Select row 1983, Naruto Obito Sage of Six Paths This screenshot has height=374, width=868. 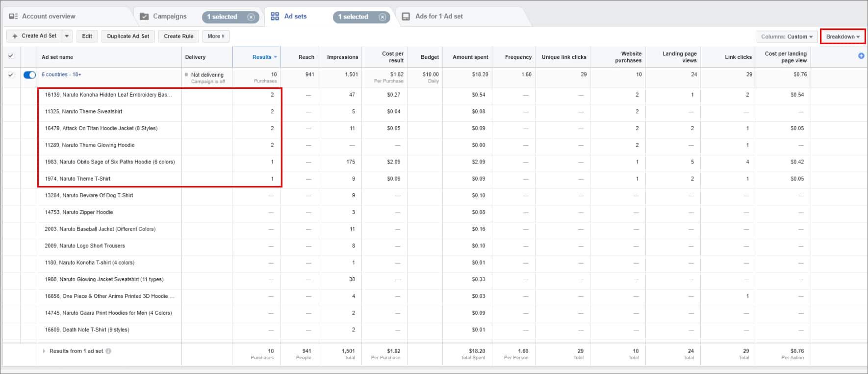110,161
